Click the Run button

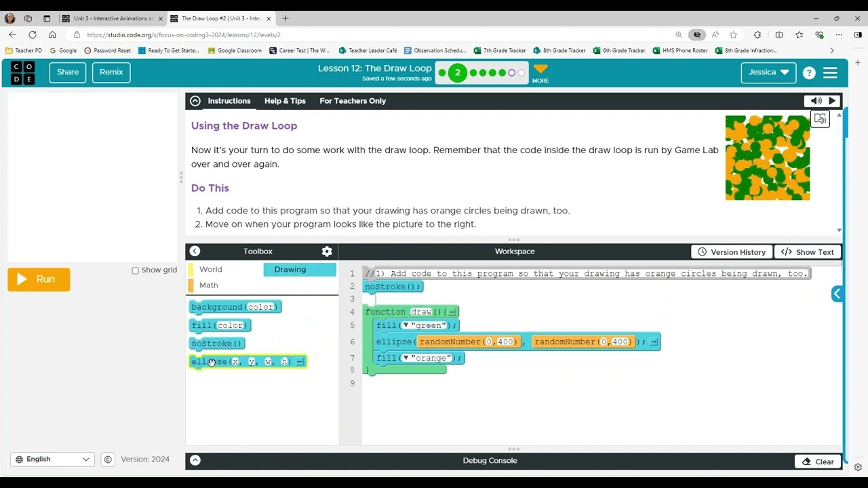click(39, 279)
